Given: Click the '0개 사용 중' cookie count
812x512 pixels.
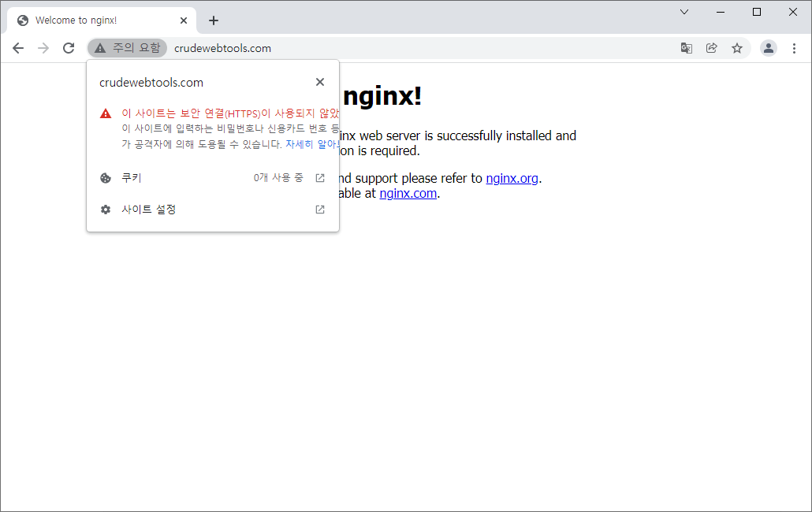Looking at the screenshot, I should click(x=278, y=178).
